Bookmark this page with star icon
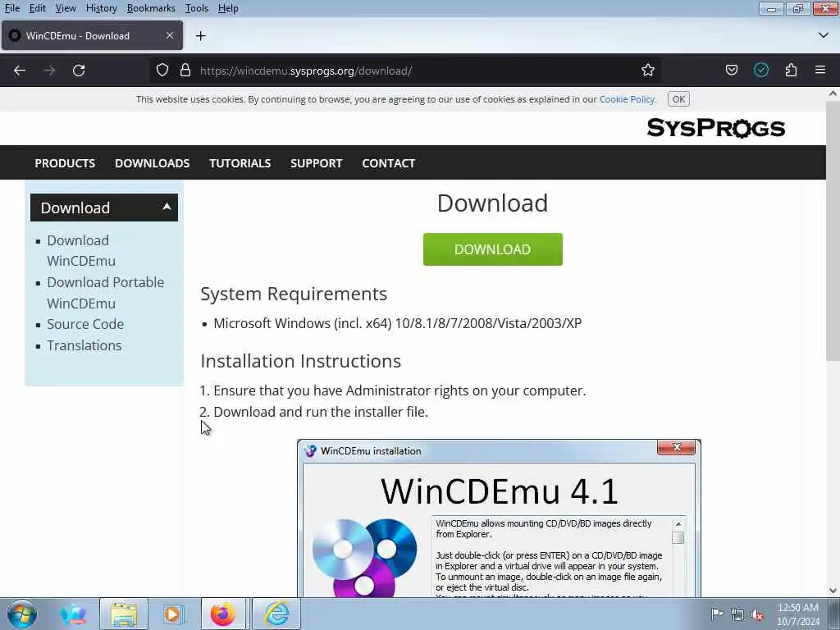 [648, 71]
